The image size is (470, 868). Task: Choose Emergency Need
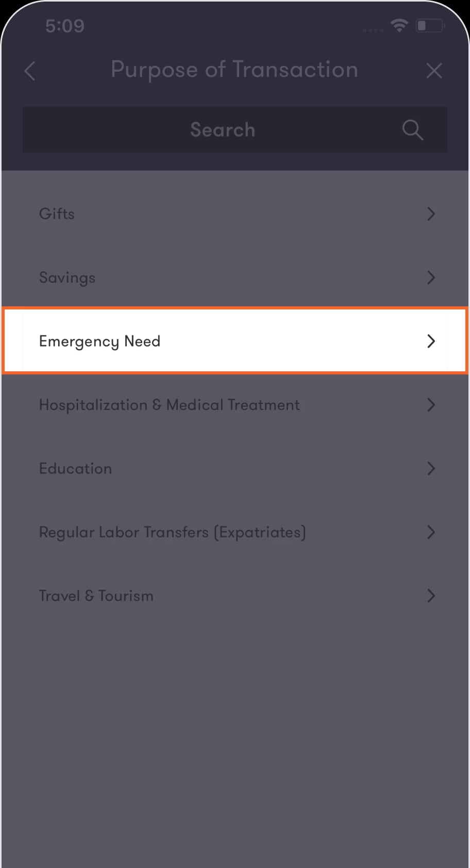tap(234, 341)
